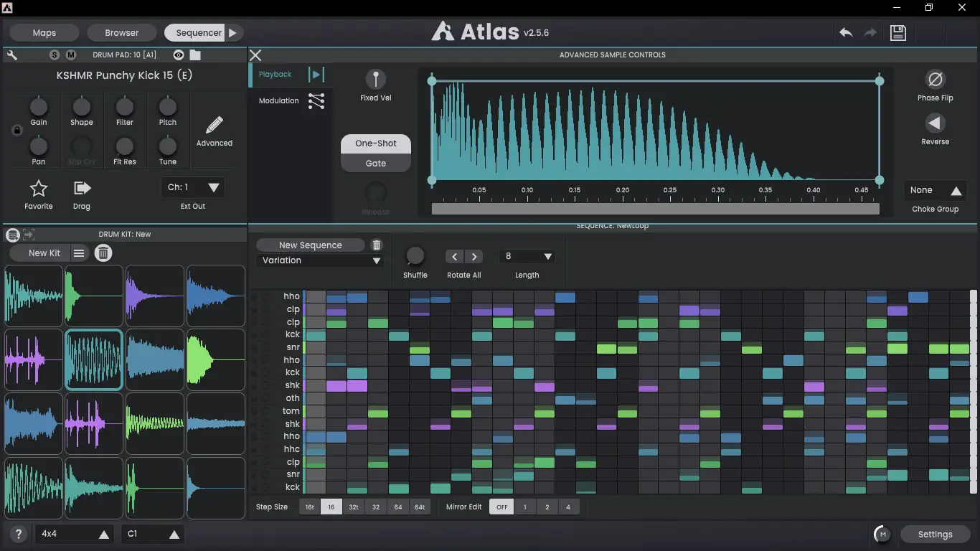Click the Tune knob
This screenshot has height=551, width=980.
(x=168, y=146)
